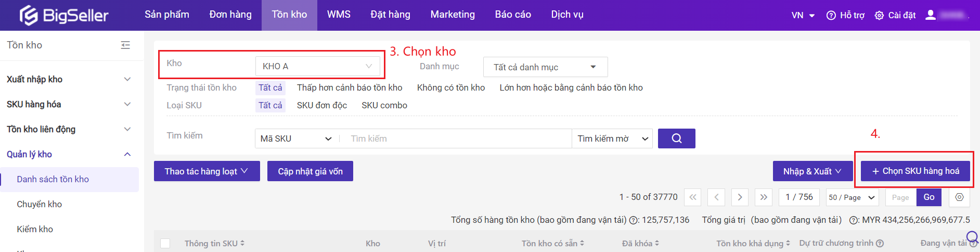This screenshot has width=980, height=252.
Task: Open the VN country dropdown
Action: click(x=803, y=15)
